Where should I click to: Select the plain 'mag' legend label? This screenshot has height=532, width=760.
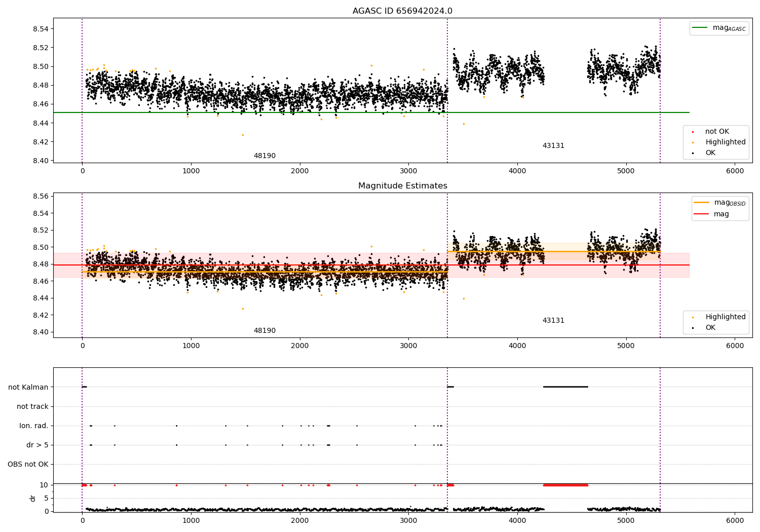721,214
